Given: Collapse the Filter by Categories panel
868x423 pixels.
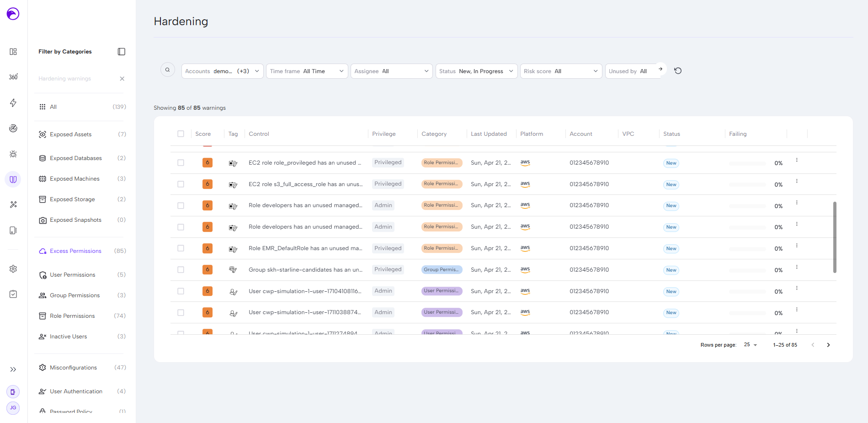Looking at the screenshot, I should pyautogui.click(x=122, y=52).
